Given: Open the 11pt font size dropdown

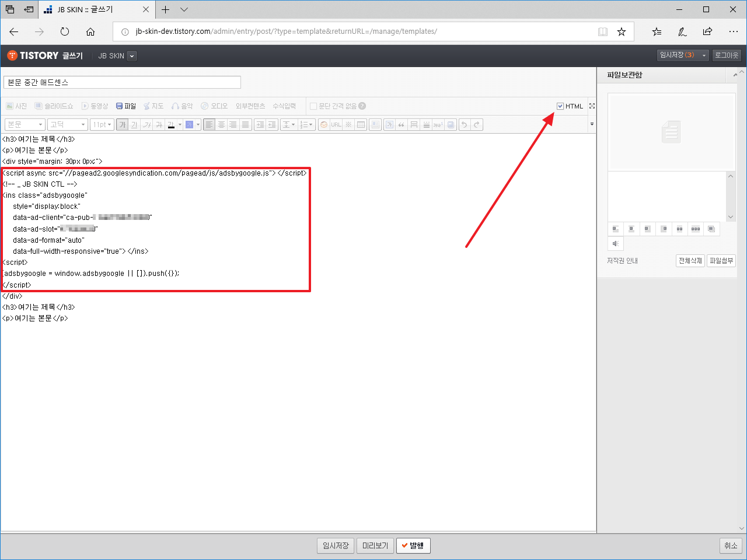Looking at the screenshot, I should click(x=102, y=124).
